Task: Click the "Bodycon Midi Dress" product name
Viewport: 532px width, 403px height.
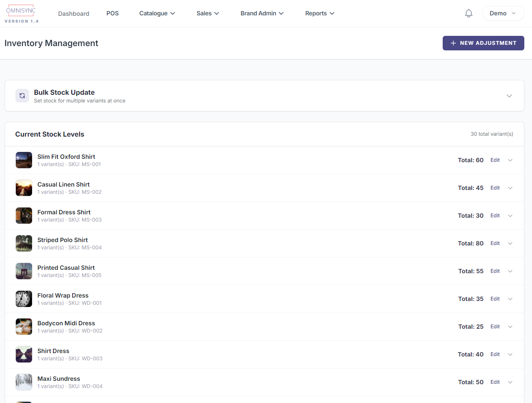Action: [x=66, y=323]
